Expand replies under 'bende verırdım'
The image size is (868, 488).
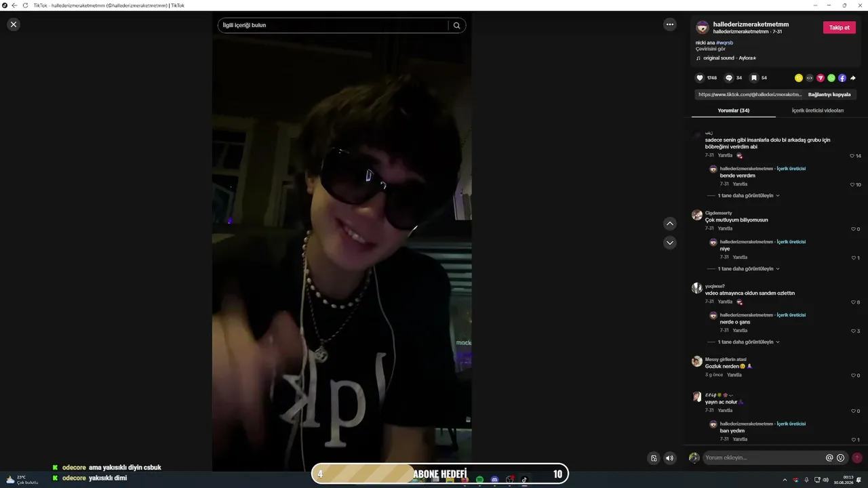748,196
